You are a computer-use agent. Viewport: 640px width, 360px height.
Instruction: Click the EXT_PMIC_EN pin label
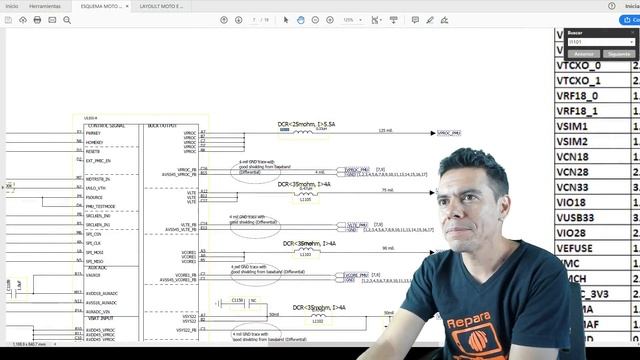(x=98, y=161)
